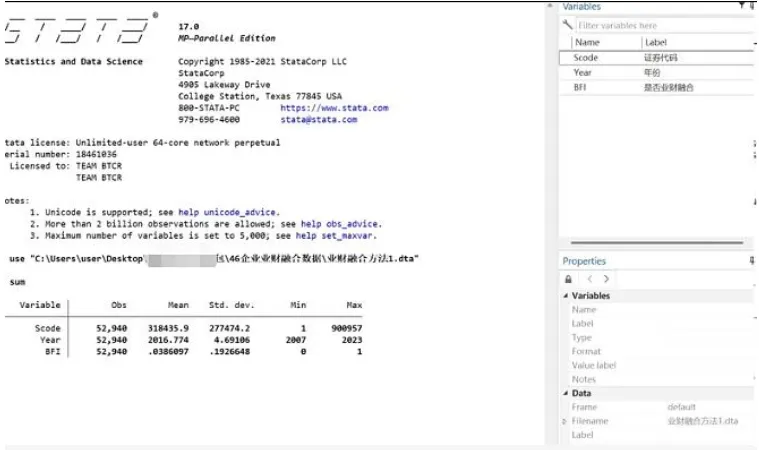Go to next variable with right arrow
This screenshot has width=759, height=450.
pos(606,279)
